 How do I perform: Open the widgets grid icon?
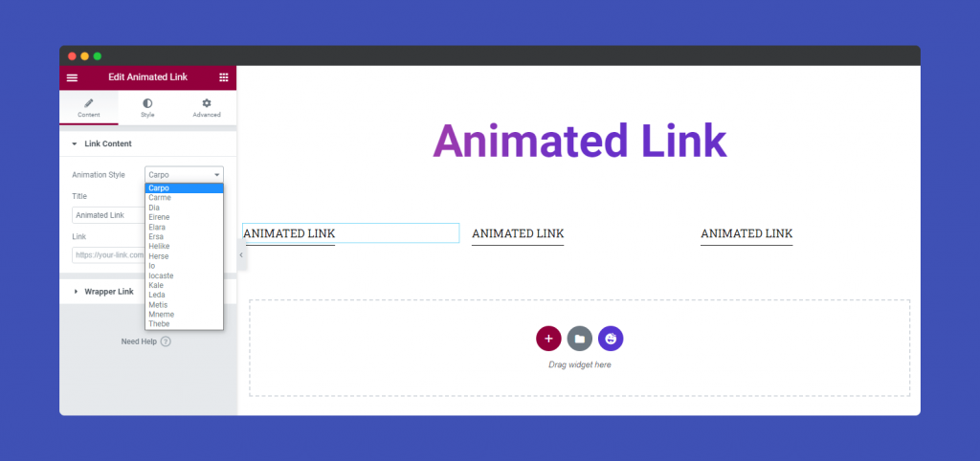pyautogui.click(x=224, y=77)
